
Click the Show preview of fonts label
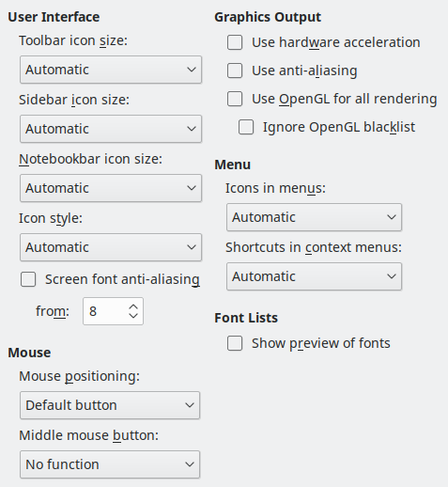click(x=321, y=343)
